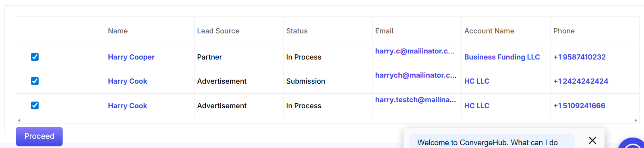Screen dimensions: 644x148
Task: Click the left horizontal scroll arrow
Action: 19,120
